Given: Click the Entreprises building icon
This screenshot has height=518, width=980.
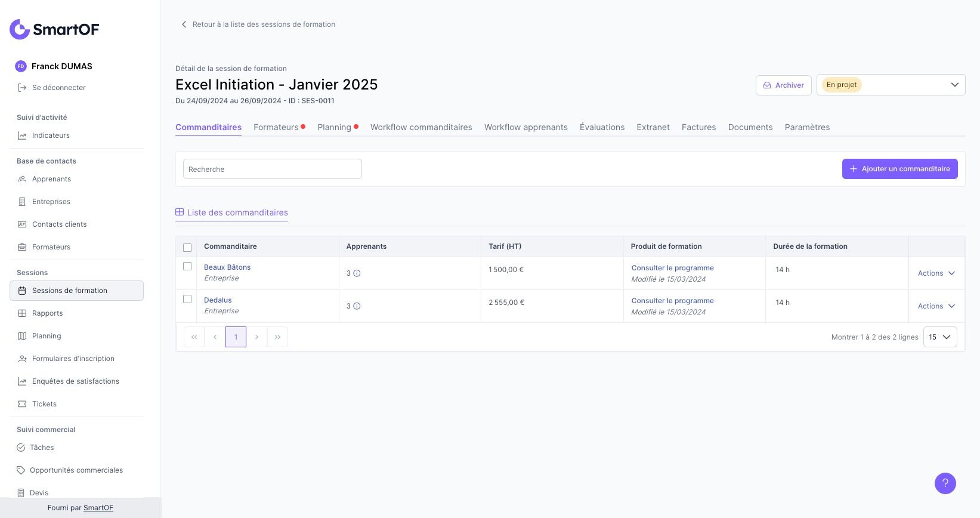Looking at the screenshot, I should [x=22, y=202].
